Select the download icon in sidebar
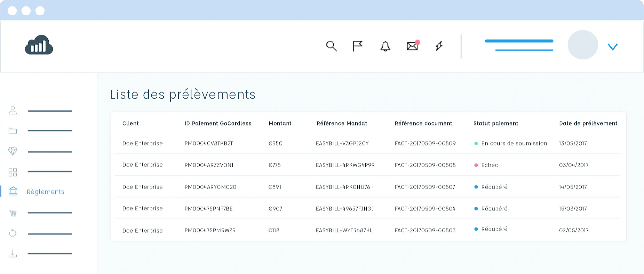Image resolution: width=644 pixels, height=274 pixels. (13, 253)
